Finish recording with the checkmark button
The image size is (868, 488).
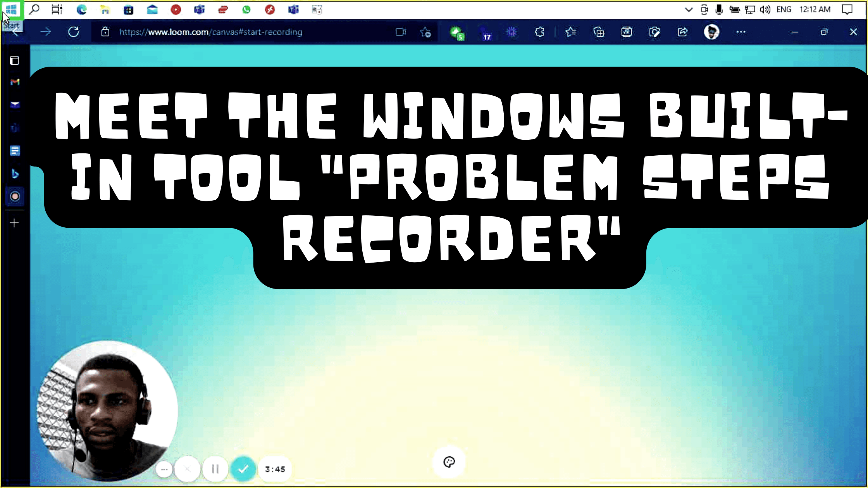[x=243, y=469]
